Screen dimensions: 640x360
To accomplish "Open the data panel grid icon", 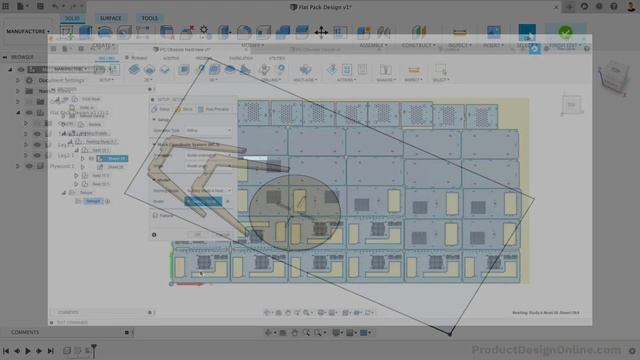I will tap(6, 6).
